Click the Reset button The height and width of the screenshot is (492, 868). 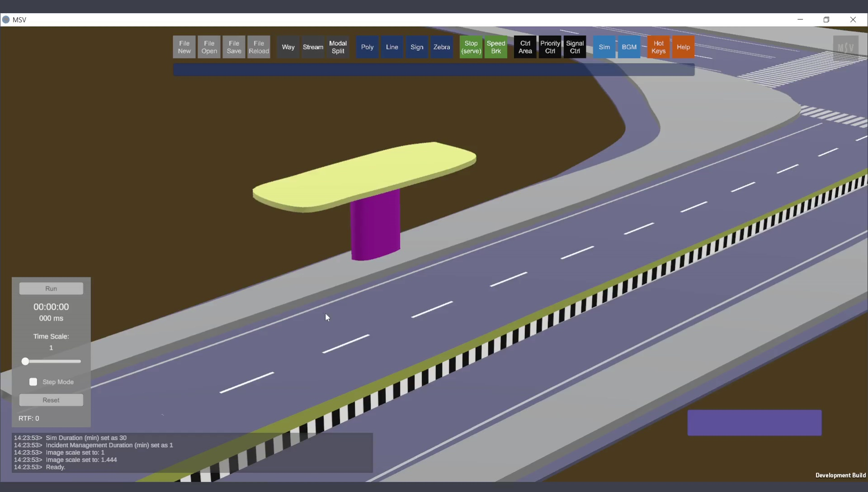pyautogui.click(x=51, y=400)
